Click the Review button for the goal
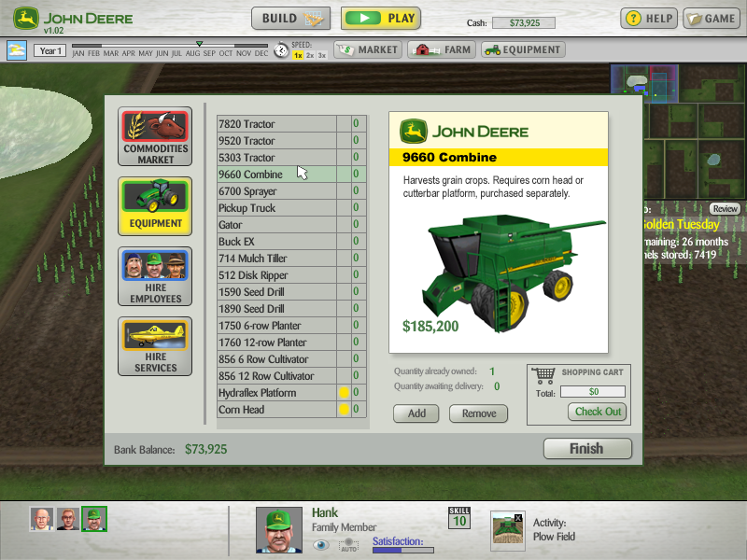Image resolution: width=747 pixels, height=560 pixels. (725, 208)
